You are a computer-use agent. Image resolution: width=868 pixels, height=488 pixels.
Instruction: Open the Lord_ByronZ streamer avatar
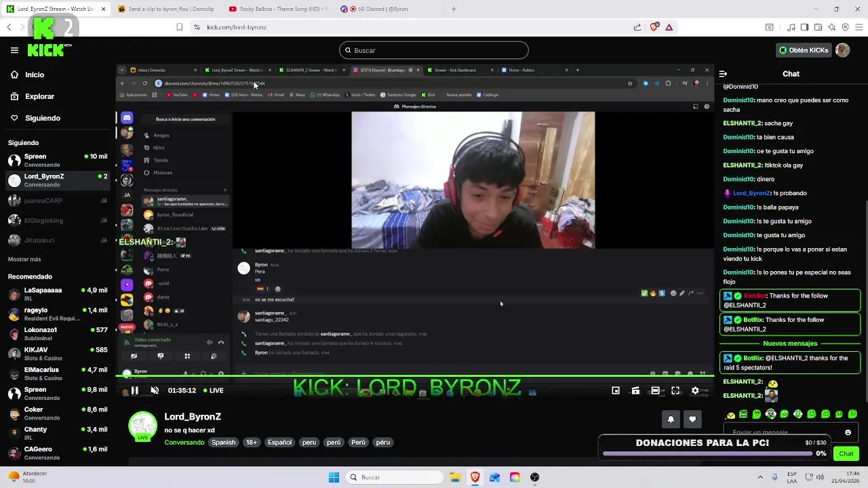pyautogui.click(x=143, y=426)
